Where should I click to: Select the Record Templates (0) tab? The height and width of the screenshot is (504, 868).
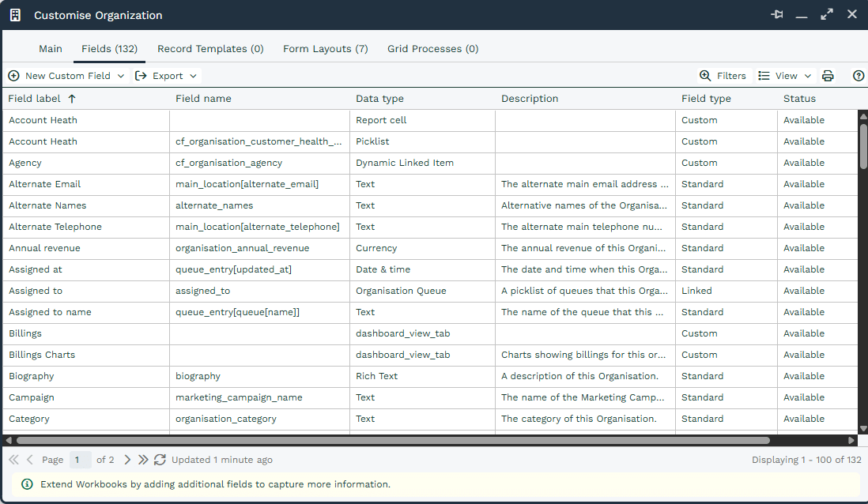point(210,49)
